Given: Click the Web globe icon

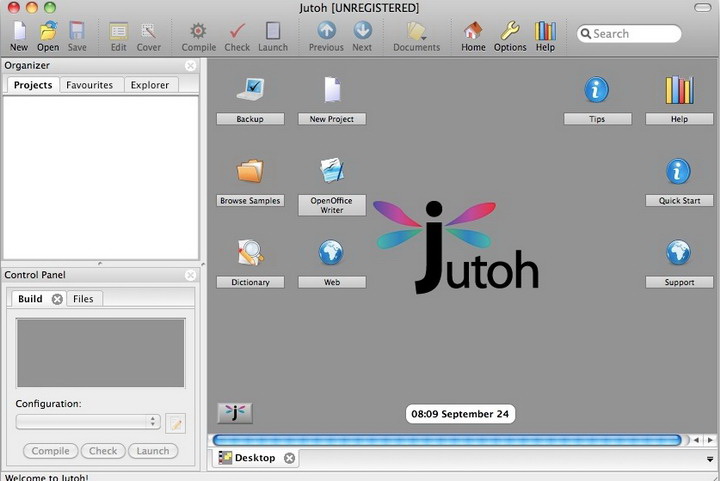Looking at the screenshot, I should [331, 252].
